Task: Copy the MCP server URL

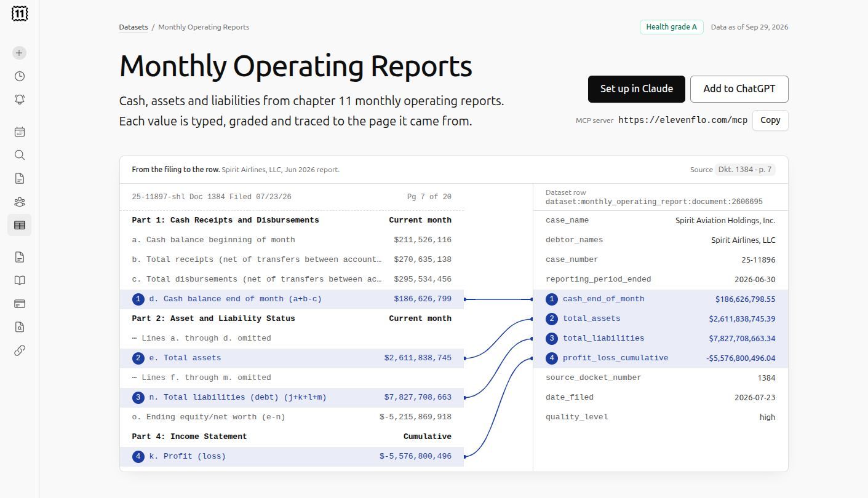Action: 770,121
